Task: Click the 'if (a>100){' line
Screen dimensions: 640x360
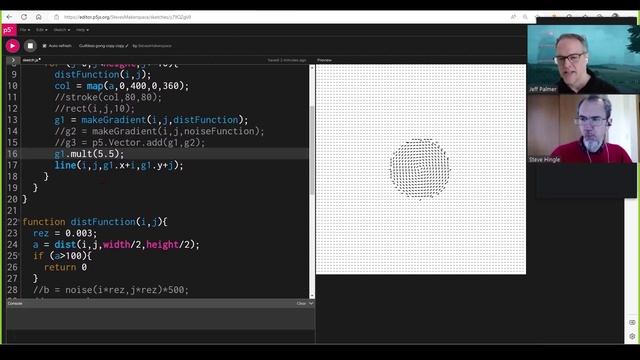Action: click(x=62, y=256)
